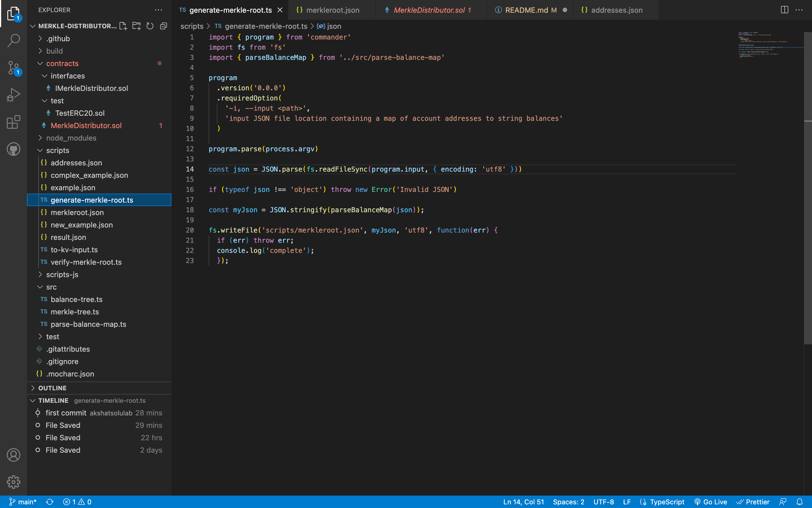
Task: Open the Extensions view
Action: pos(14,122)
